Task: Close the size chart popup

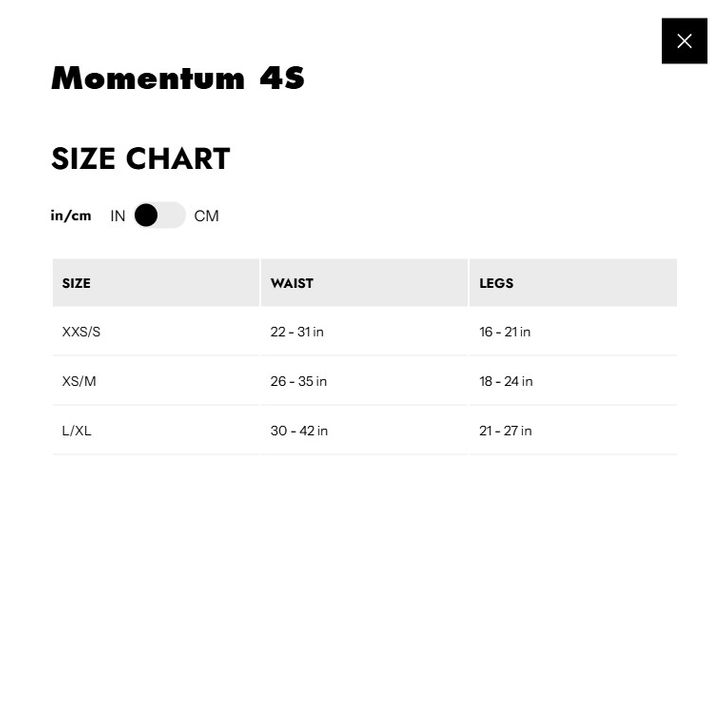Action: [684, 41]
